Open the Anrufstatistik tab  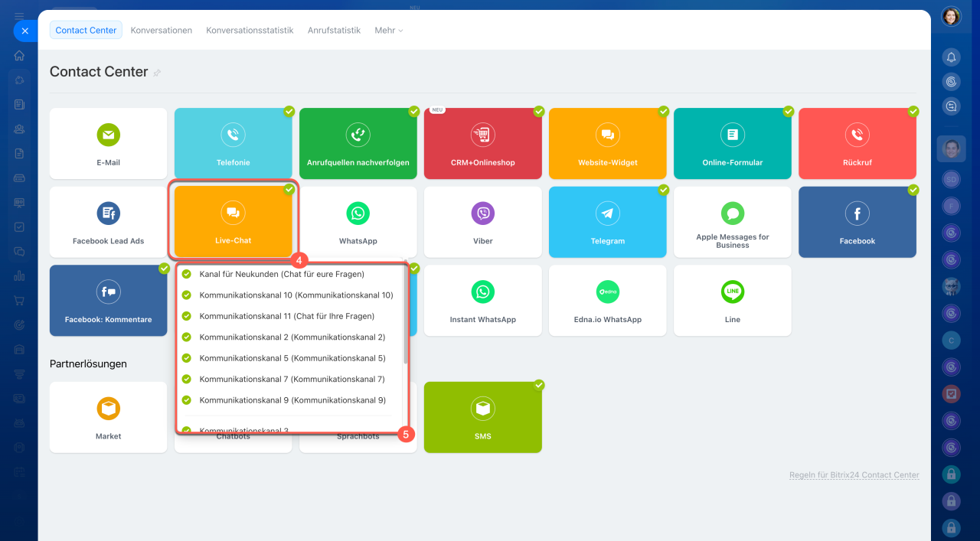pyautogui.click(x=334, y=31)
